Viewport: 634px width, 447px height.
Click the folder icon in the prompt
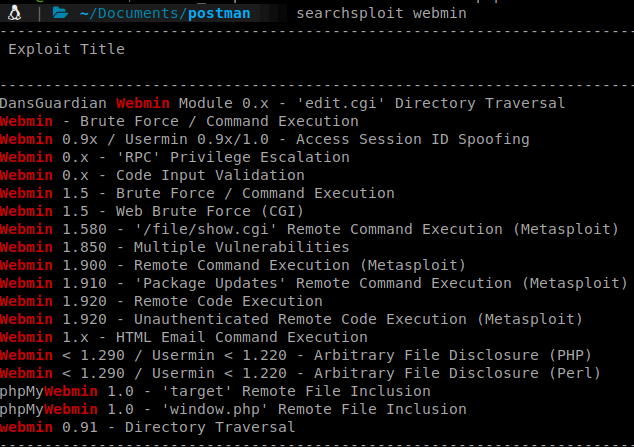60,15
